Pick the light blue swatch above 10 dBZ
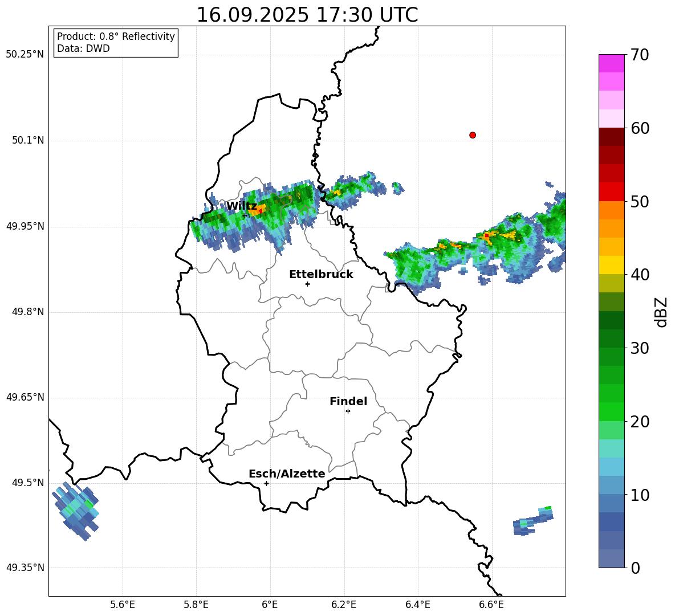Screen dimensions: 675x616 (611, 486)
